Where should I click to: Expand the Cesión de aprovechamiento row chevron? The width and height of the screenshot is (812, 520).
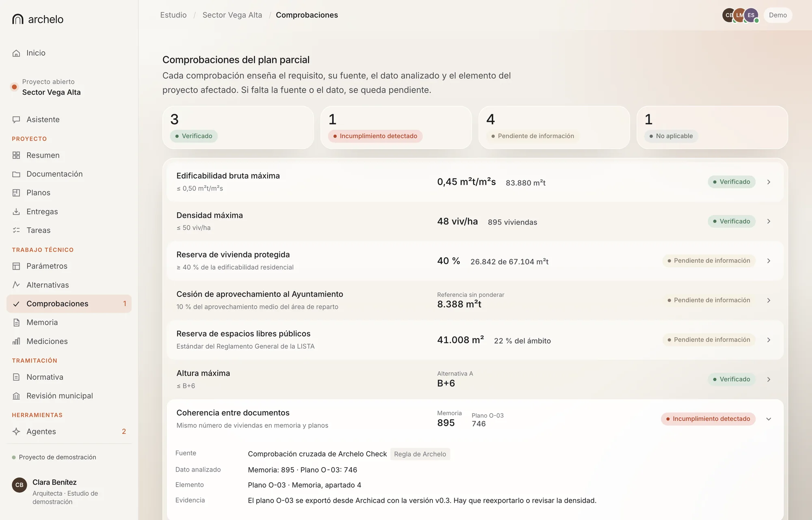tap(769, 300)
